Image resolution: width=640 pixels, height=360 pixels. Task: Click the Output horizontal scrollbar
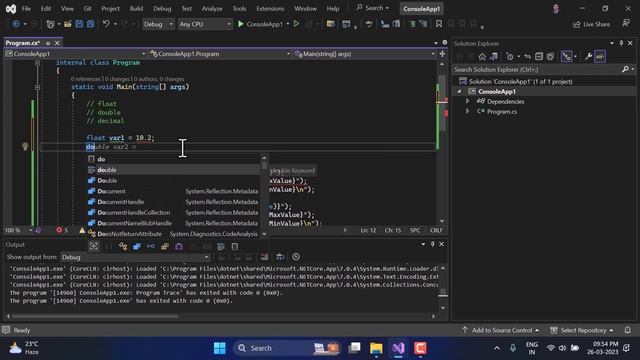[93, 316]
